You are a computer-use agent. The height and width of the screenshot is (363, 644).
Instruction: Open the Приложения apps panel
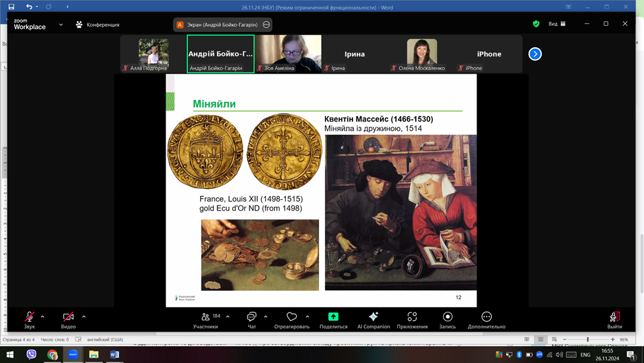pos(412,318)
